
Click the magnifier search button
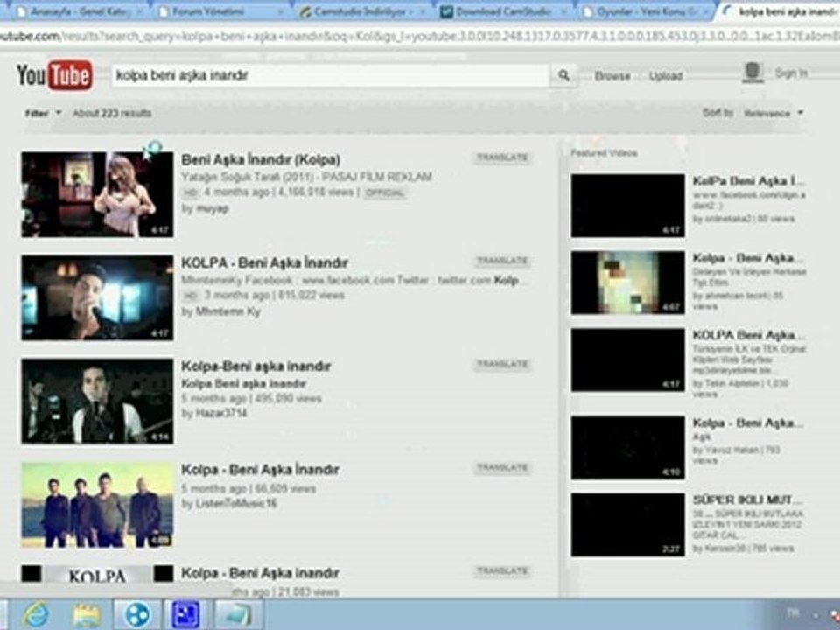coord(563,75)
